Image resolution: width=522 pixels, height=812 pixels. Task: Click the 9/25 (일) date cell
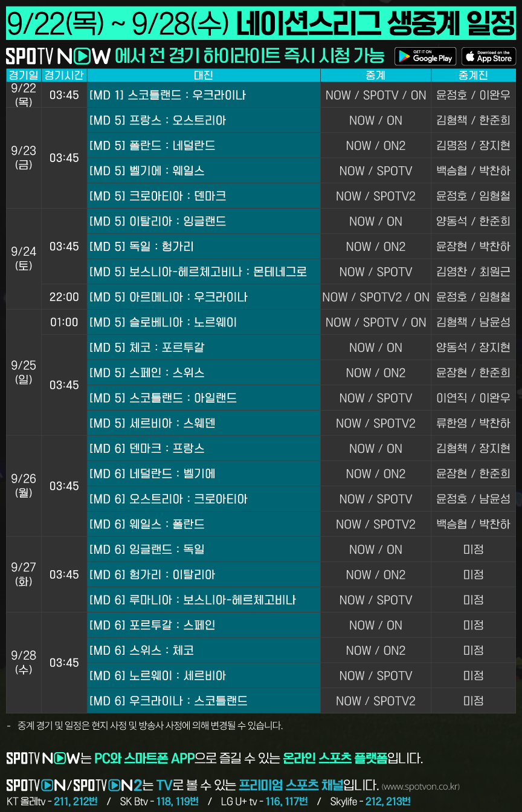coord(24,372)
